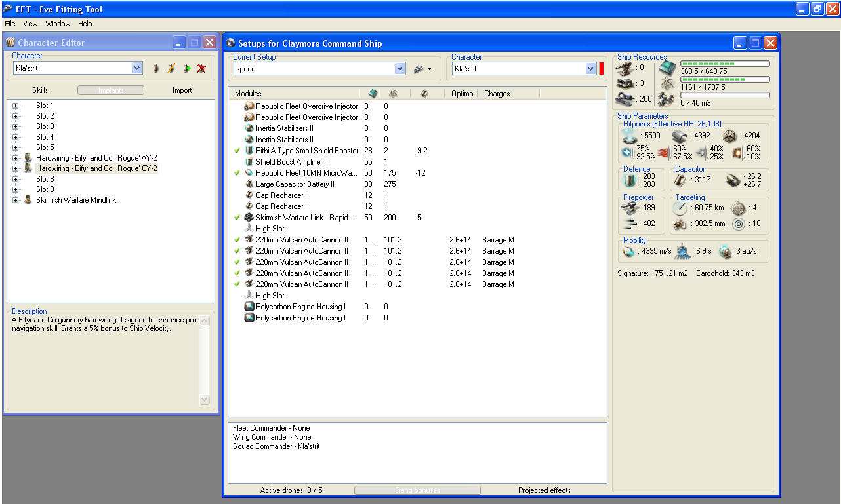Switch to the Skills tab

[x=40, y=90]
